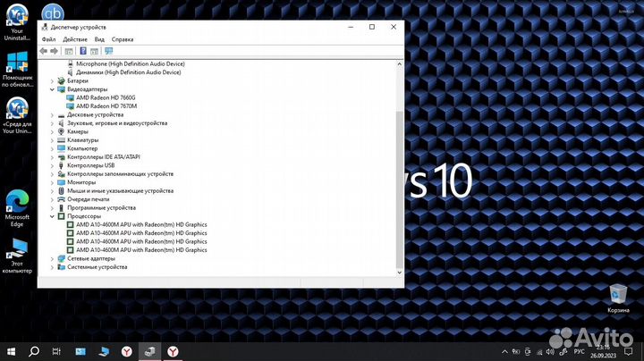644x361 pixels.
Task: Click the active Device Manager taskbar button
Action: [150, 351]
